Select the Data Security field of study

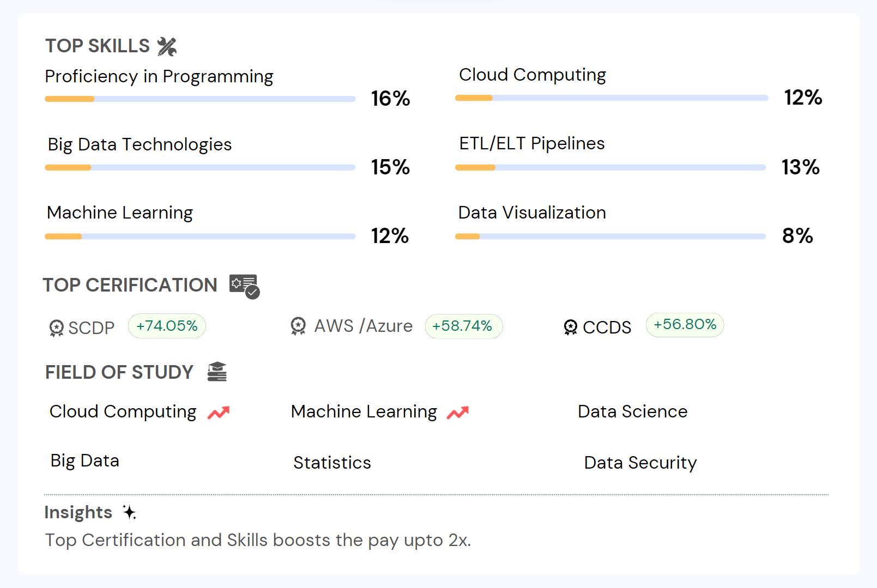640,463
